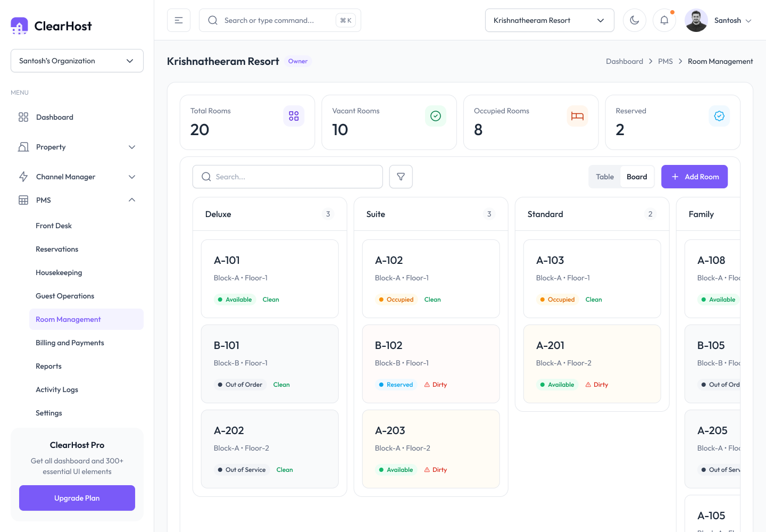Select the Board view toggle
The height and width of the screenshot is (532, 766).
point(637,177)
